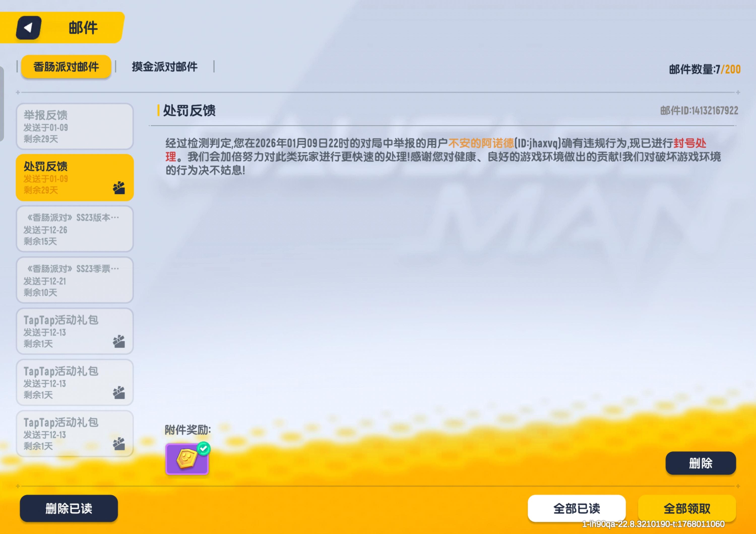
Task: Click the back arrow icon beside 邮件
Action: click(29, 28)
